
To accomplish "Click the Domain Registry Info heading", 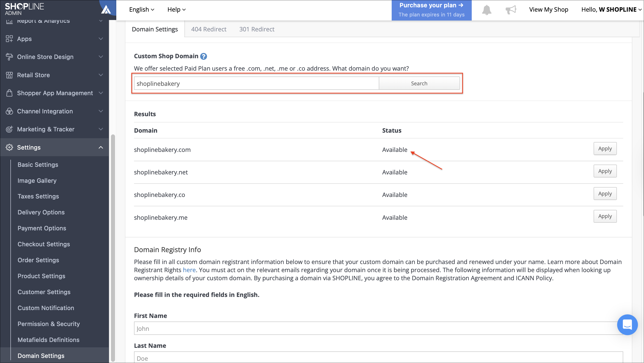I will click(x=167, y=250).
